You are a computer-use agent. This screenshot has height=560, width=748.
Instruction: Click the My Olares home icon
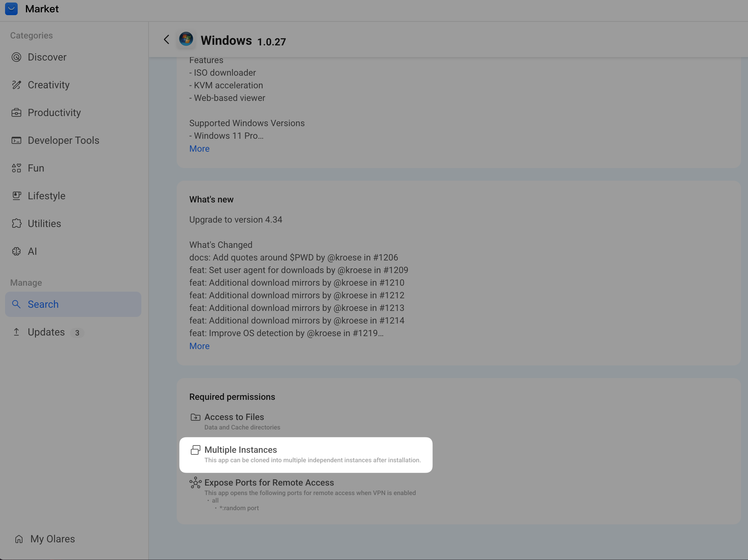[19, 539]
